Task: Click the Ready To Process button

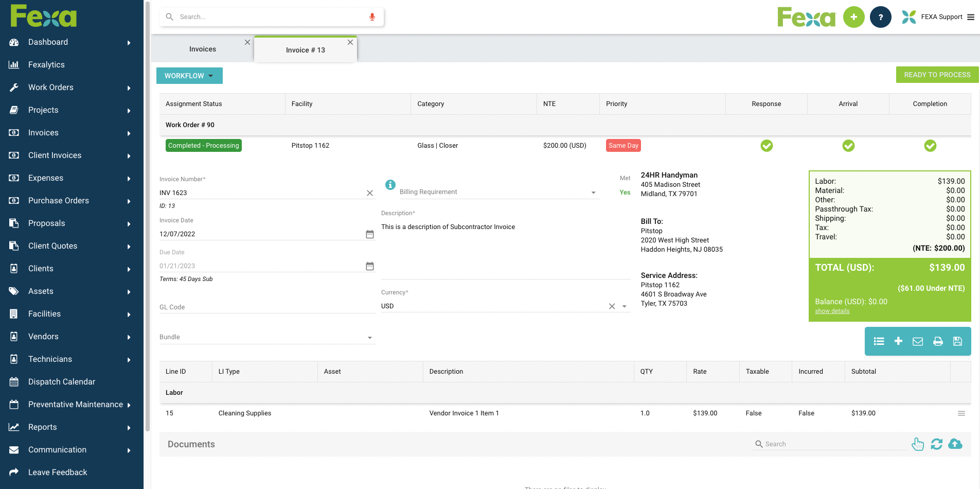Action: click(937, 75)
